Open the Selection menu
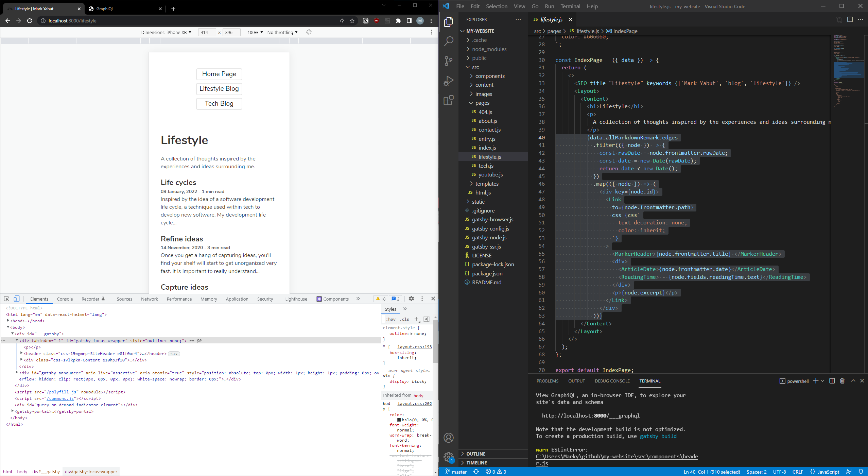This screenshot has height=476, width=868. click(496, 6)
